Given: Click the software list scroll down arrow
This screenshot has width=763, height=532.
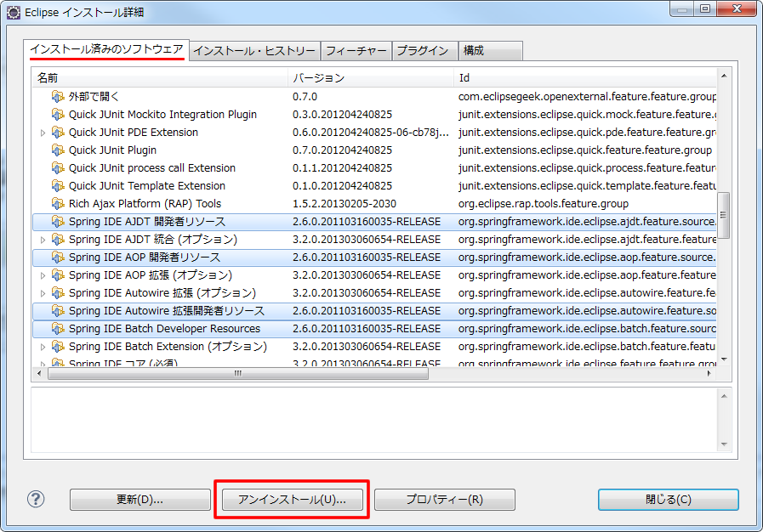Looking at the screenshot, I should click(724, 359).
